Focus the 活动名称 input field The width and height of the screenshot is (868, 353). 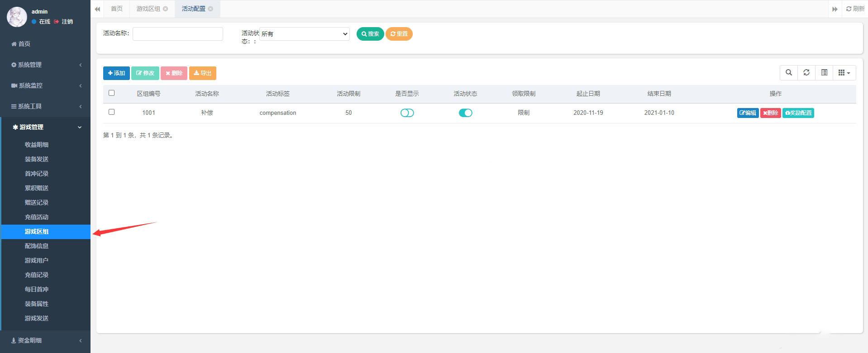click(178, 34)
